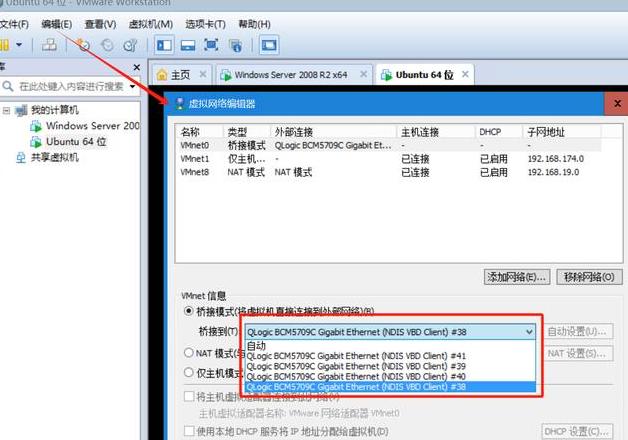Collapse the 桥接到 adapter combo box arrow
Viewport: 628px width, 440px height.
pos(529,332)
